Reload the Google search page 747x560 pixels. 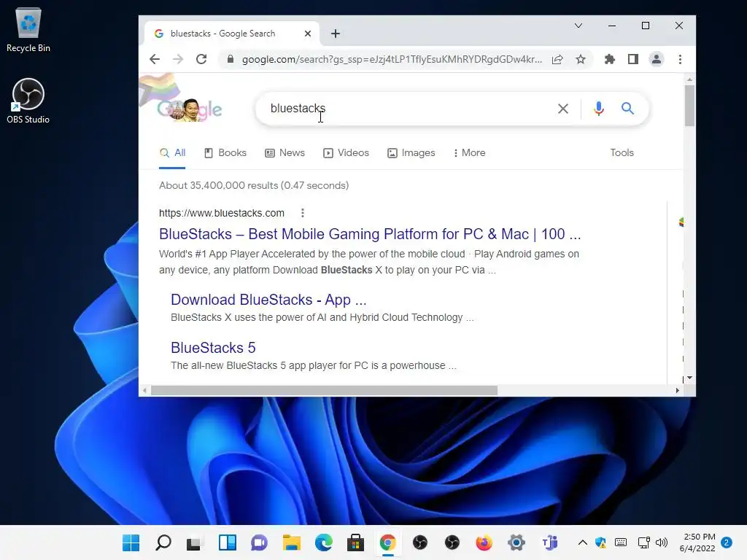pos(201,59)
